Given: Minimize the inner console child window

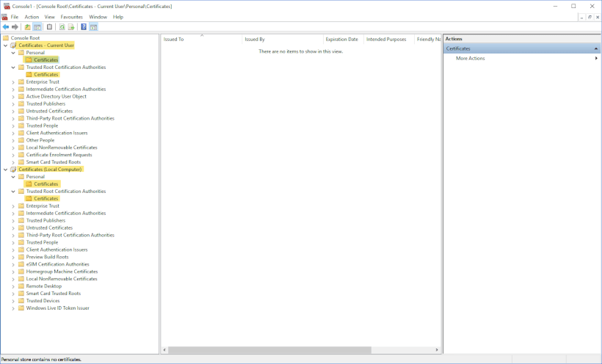Looking at the screenshot, I should click(582, 18).
